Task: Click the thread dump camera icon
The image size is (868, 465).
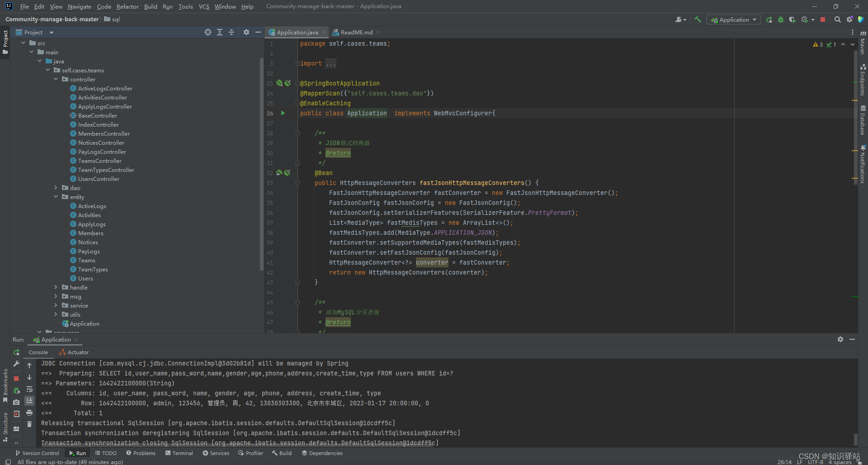Action: click(16, 402)
